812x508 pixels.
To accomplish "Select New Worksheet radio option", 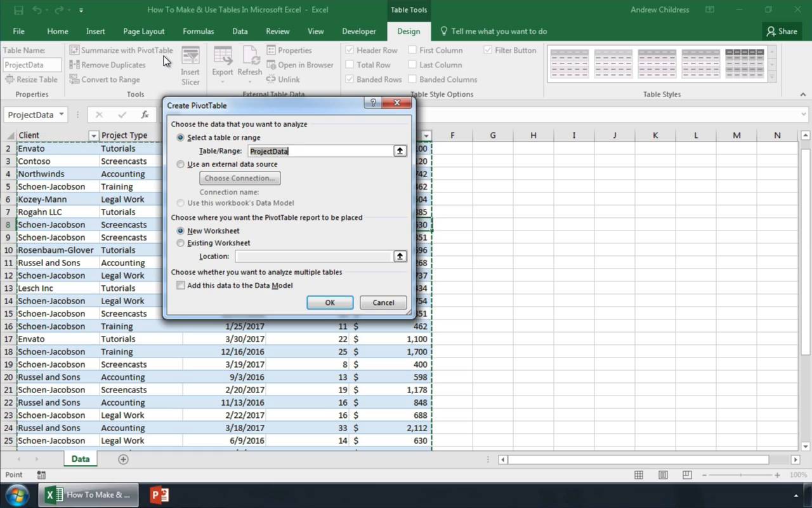I will pyautogui.click(x=181, y=231).
